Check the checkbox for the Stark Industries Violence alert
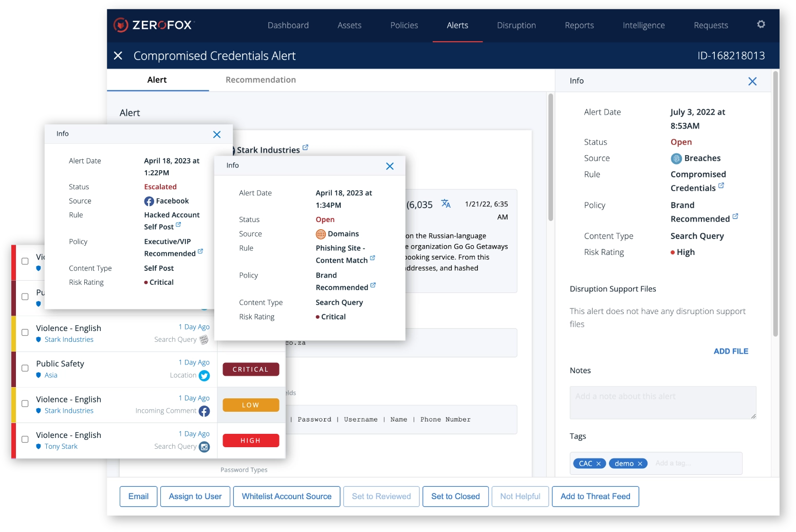Screen dimensions: 796x532 click(25, 333)
